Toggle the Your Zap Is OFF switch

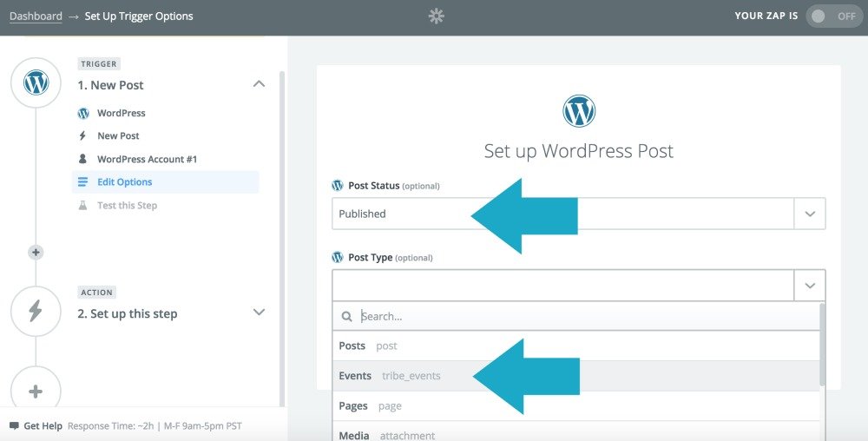(833, 16)
